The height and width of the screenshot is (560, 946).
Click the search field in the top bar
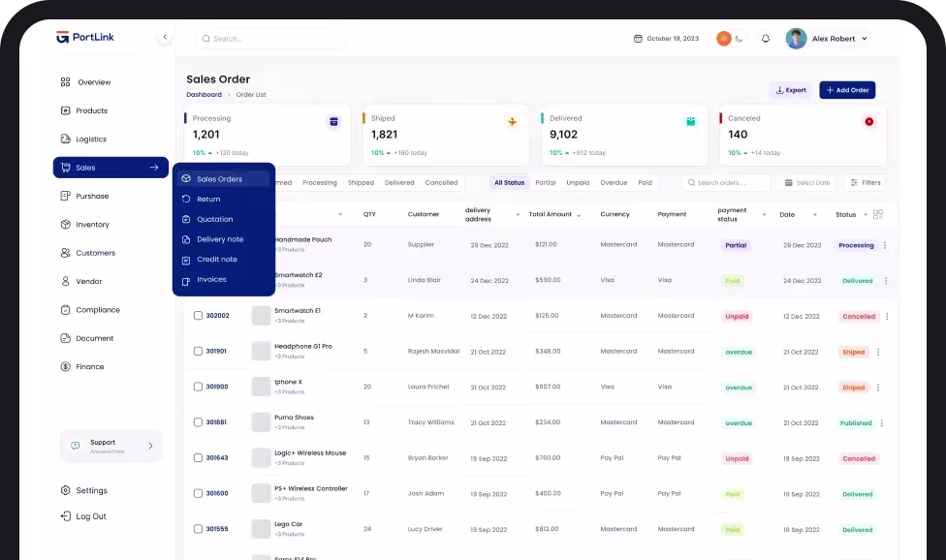coord(270,39)
